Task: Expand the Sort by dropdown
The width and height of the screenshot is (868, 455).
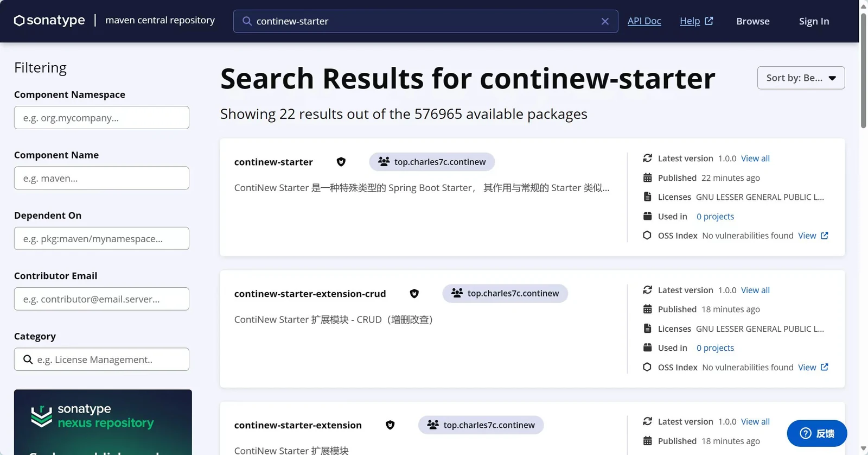Action: point(801,78)
